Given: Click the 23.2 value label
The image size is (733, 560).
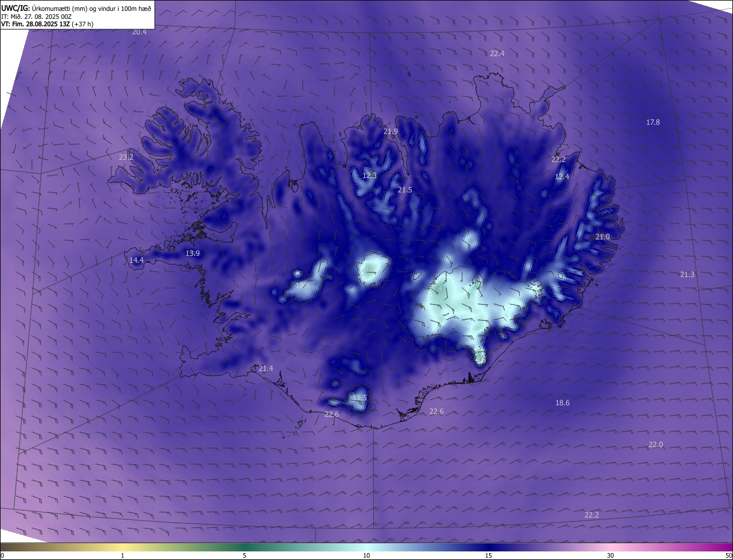Looking at the screenshot, I should coord(126,157).
